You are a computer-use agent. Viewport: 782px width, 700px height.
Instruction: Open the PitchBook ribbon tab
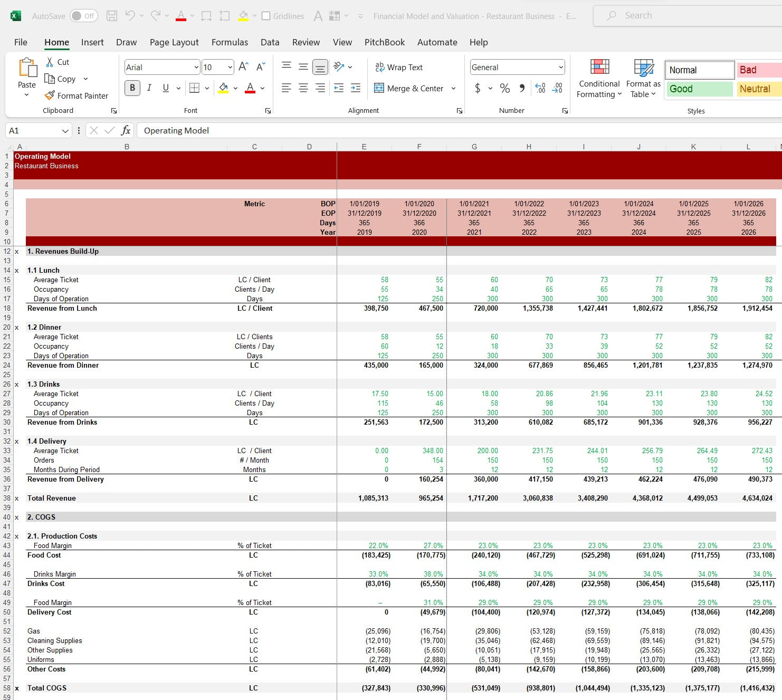coord(384,42)
